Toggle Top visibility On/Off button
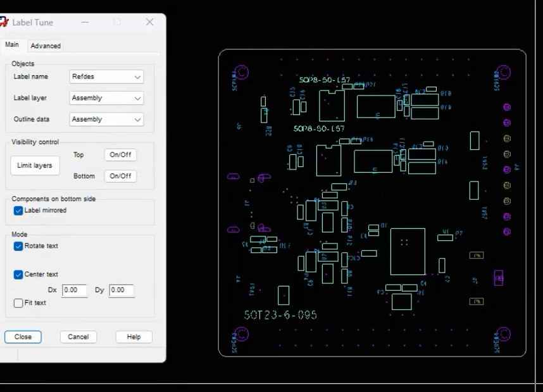This screenshot has width=543, height=392. 120,155
